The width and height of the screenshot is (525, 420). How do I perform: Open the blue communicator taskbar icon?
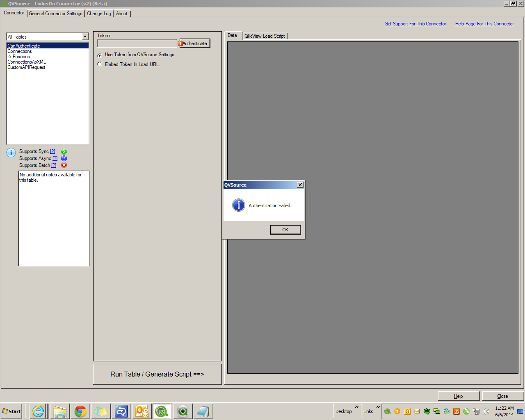click(121, 411)
